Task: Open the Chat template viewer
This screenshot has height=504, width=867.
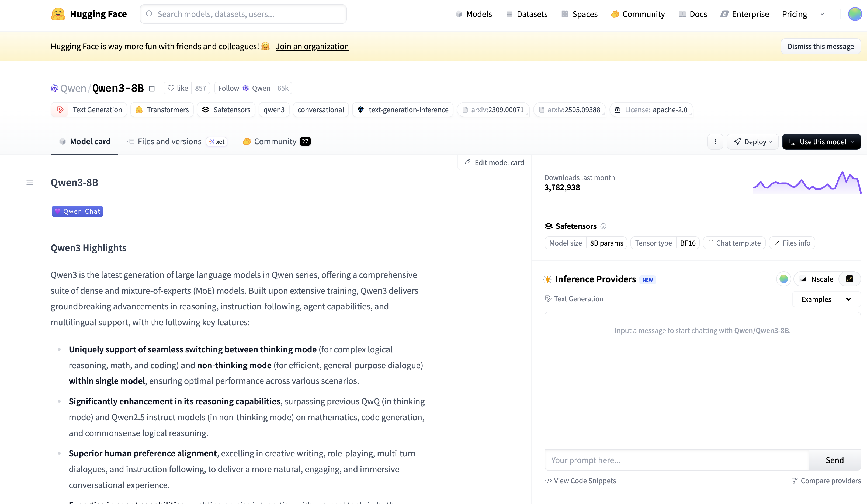Action: coord(734,243)
